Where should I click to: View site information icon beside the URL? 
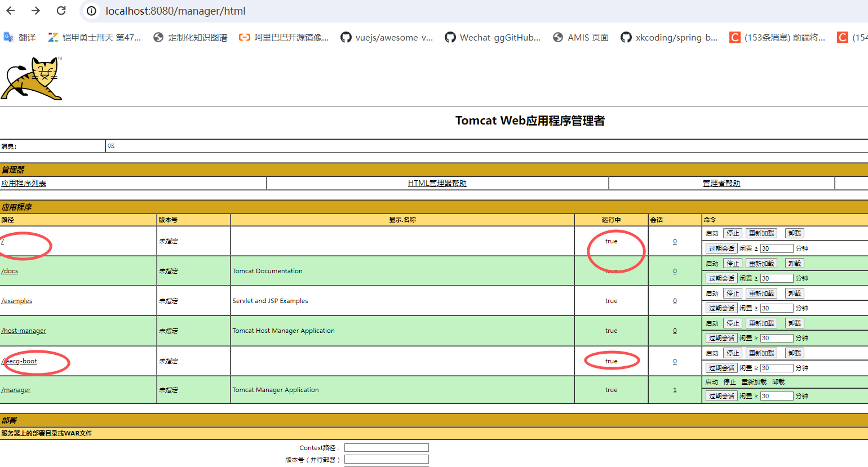click(x=91, y=11)
